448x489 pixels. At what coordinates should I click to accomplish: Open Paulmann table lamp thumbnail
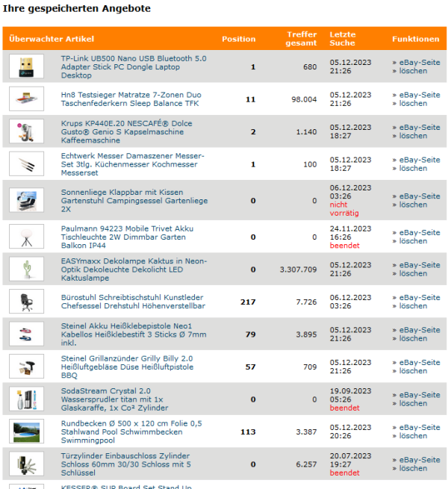pos(27,237)
